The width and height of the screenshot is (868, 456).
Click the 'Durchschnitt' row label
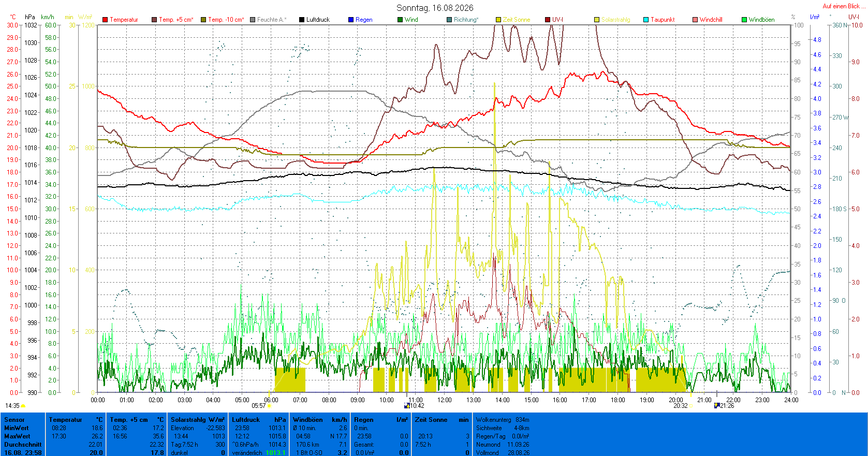tap(23, 445)
